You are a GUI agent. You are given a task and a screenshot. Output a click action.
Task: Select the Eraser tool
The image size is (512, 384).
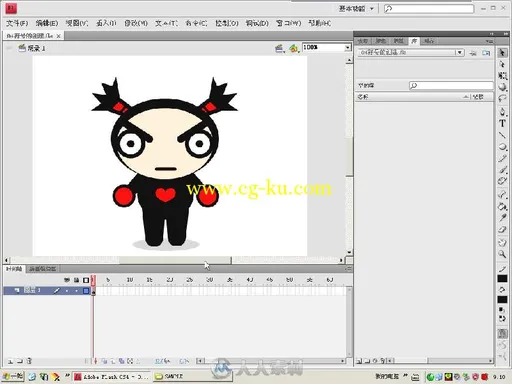pyautogui.click(x=502, y=230)
